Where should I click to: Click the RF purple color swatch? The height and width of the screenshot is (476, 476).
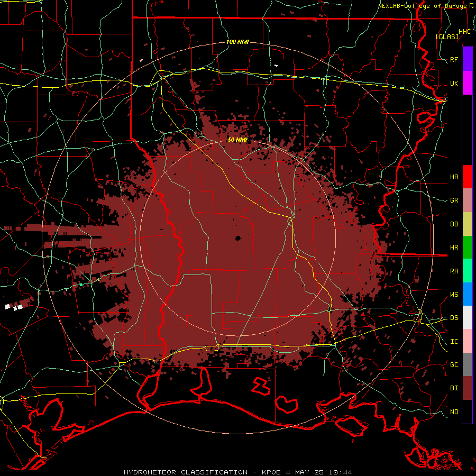click(x=467, y=59)
